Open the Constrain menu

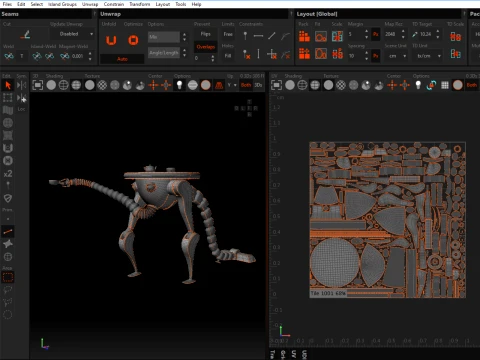click(114, 4)
